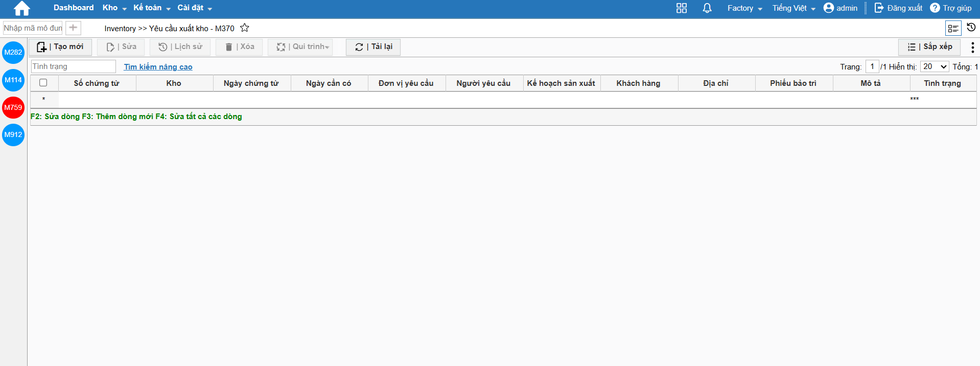Screen dimensions: 980x366
Task: Open the Qui trình process dropdown
Action: [300, 47]
